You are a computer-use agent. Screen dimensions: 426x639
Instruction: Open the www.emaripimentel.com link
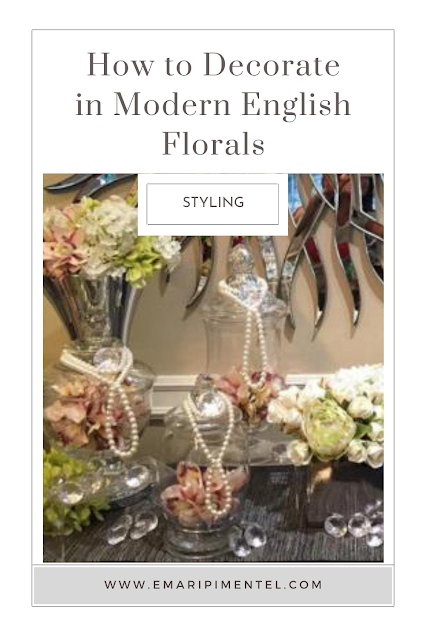pyautogui.click(x=213, y=585)
